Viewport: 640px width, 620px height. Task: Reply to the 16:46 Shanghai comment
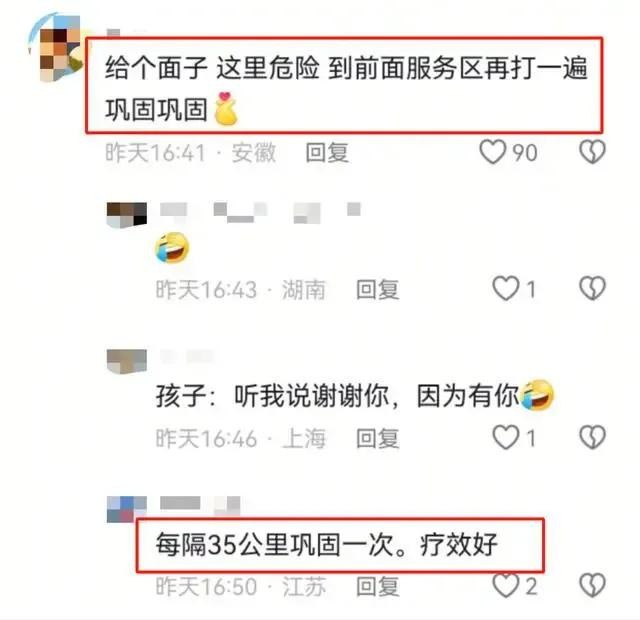(x=377, y=438)
